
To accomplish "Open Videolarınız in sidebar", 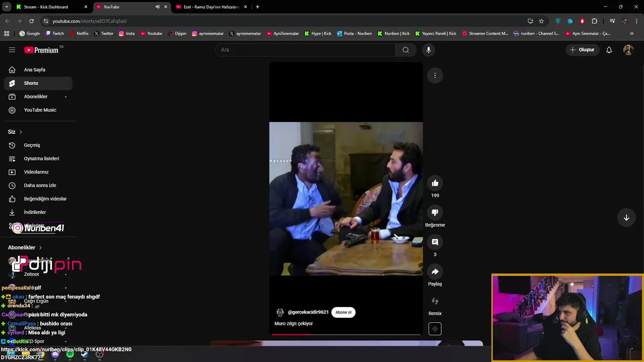I will tap(38, 172).
